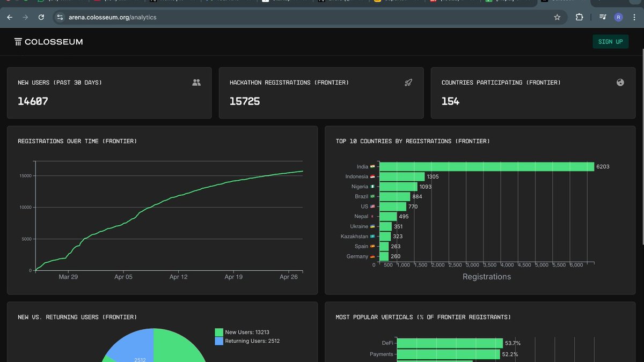Bookmark this page with the star

(x=557, y=17)
